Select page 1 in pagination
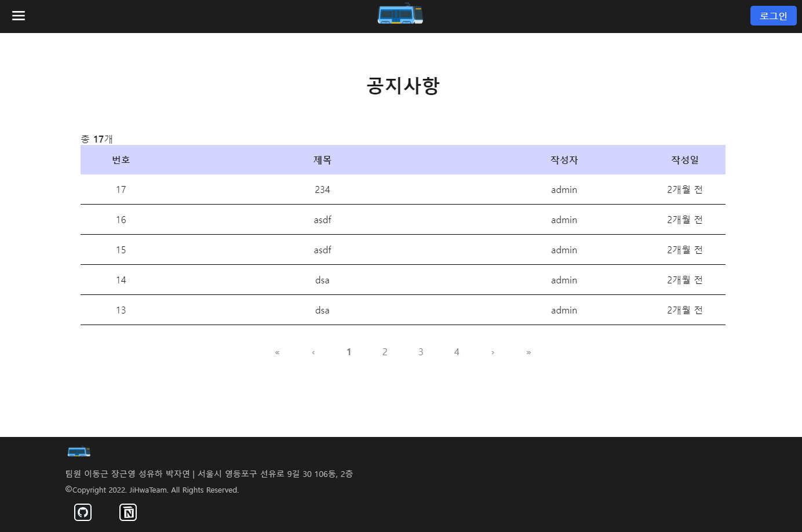 349,352
